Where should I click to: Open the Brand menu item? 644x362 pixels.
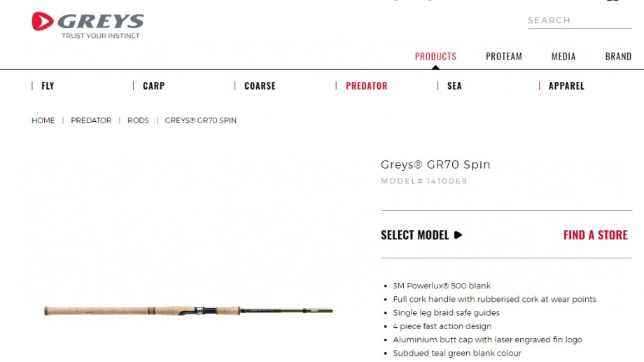[x=618, y=56]
